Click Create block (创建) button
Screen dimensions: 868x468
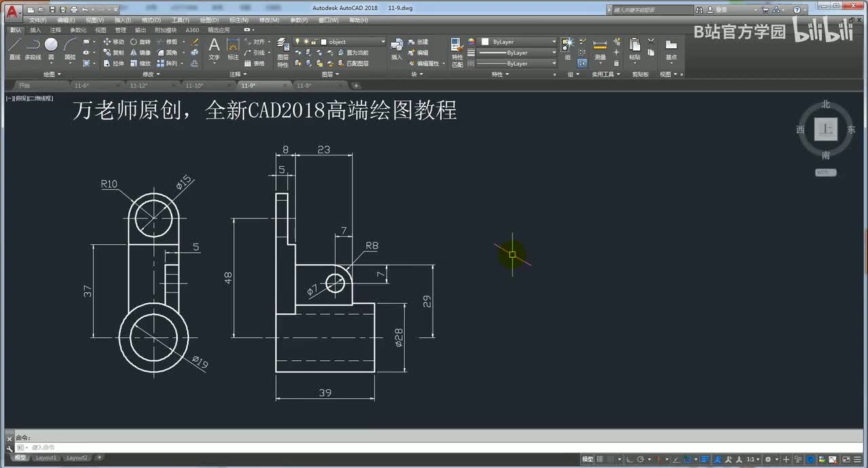point(418,42)
